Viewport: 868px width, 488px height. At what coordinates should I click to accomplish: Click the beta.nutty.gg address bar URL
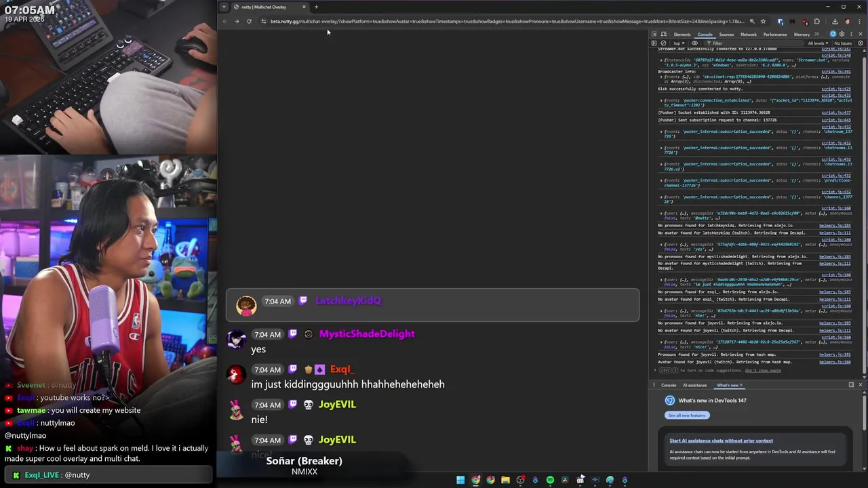click(507, 21)
